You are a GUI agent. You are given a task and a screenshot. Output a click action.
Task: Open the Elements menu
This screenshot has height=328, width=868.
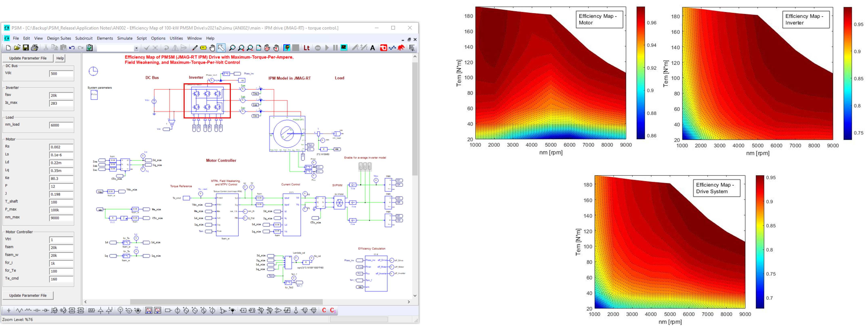105,38
